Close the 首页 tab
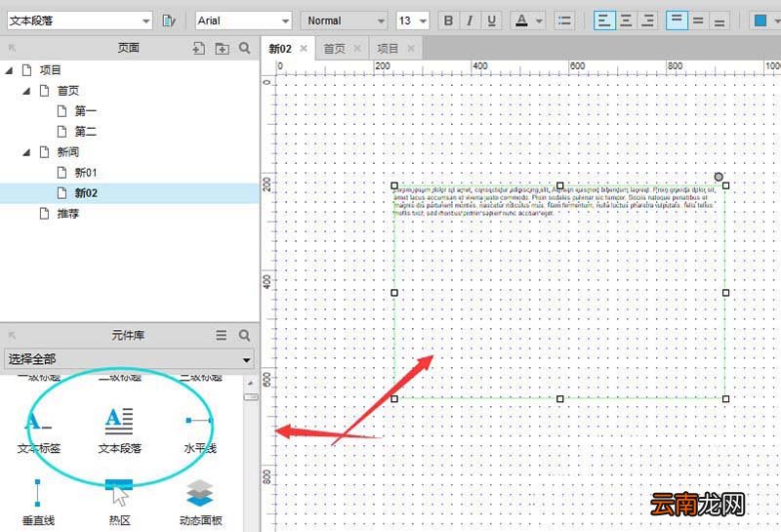The width and height of the screenshot is (781, 532). point(357,48)
